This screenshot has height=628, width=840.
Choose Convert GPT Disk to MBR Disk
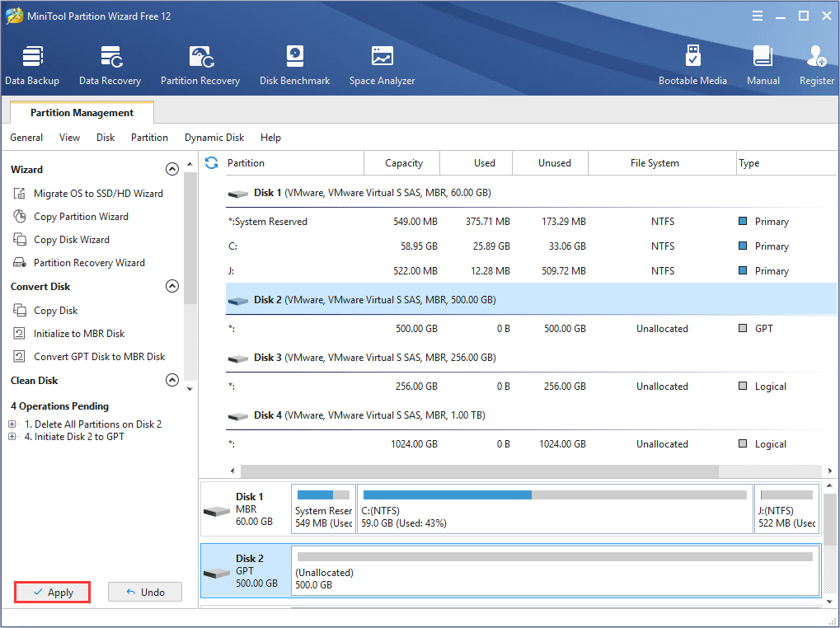click(99, 357)
